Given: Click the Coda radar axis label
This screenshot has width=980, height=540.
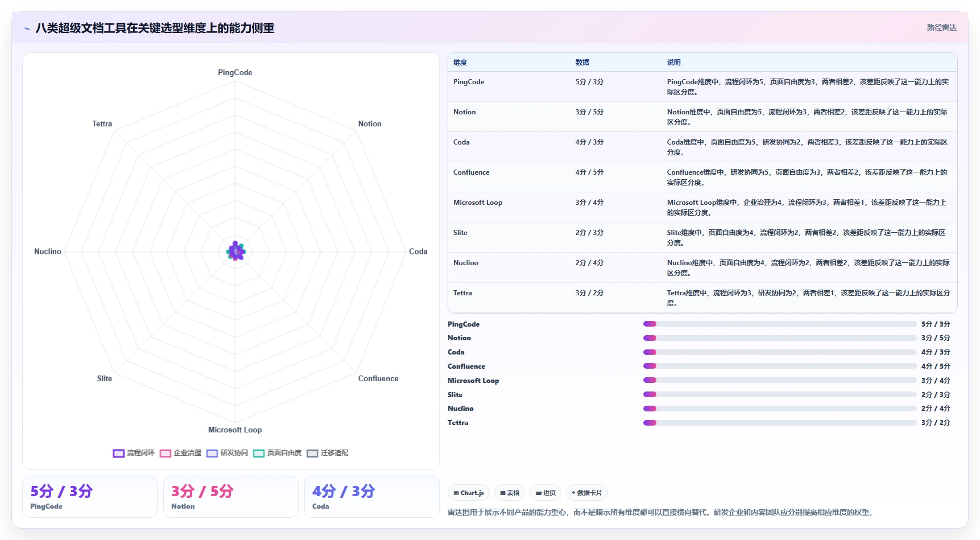Looking at the screenshot, I should 418,251.
